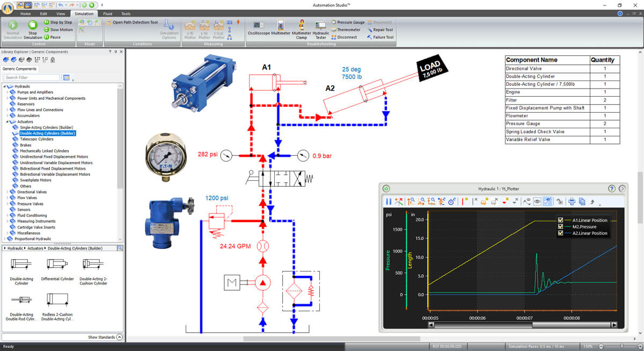Pause the plotter with pause icon
The height and width of the screenshot is (351, 644).
click(x=389, y=201)
